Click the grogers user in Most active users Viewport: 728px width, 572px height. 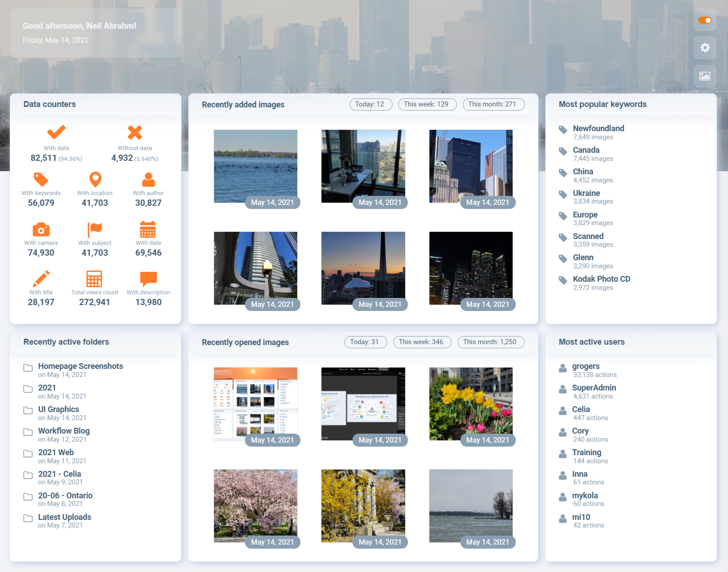[x=585, y=366]
